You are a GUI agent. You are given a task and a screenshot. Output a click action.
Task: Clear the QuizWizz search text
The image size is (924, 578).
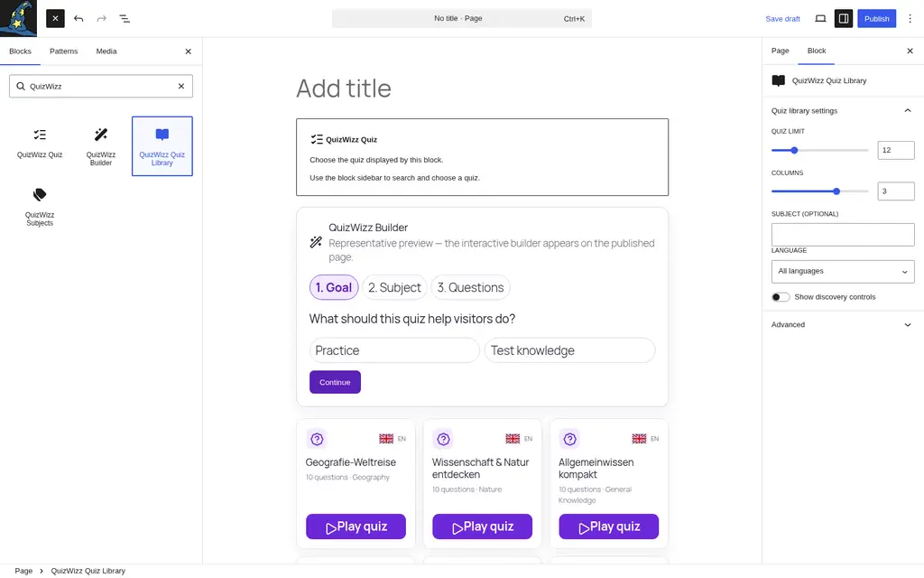pos(181,86)
